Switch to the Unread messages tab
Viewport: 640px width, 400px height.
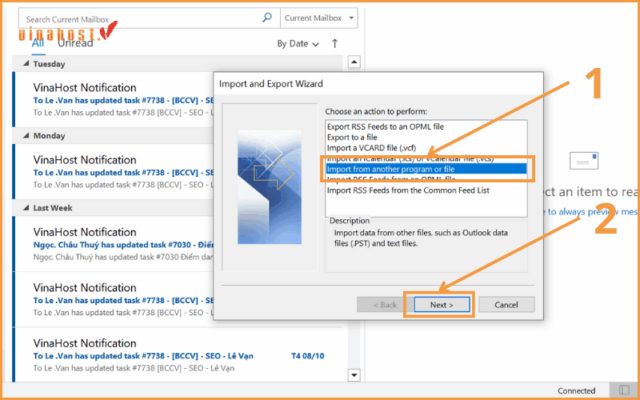point(76,44)
